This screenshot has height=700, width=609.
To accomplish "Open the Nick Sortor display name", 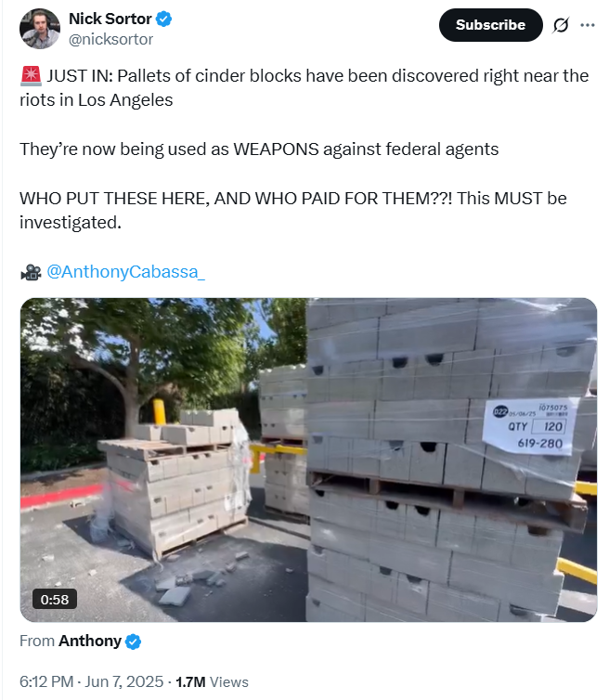I will pyautogui.click(x=110, y=19).
